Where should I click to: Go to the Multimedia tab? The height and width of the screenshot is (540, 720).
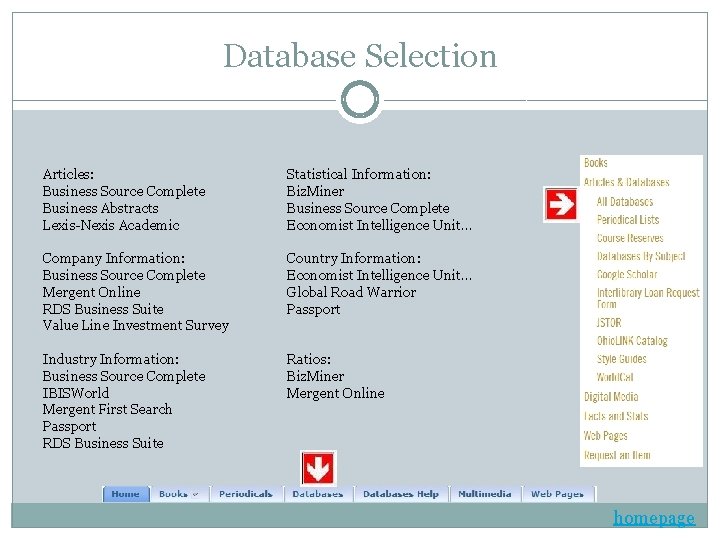[x=484, y=494]
